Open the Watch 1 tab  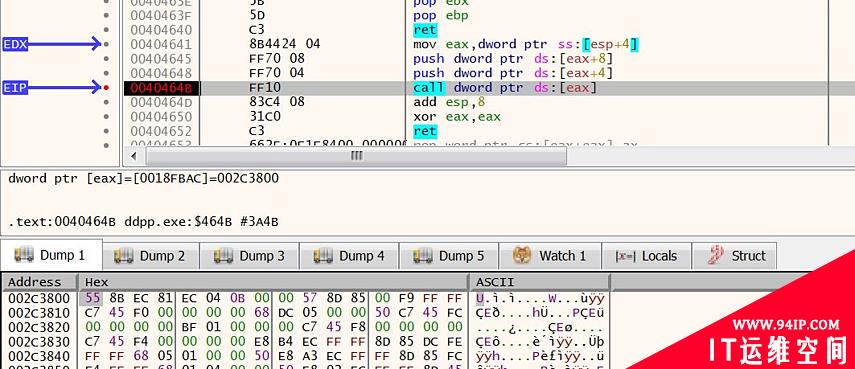pyautogui.click(x=550, y=256)
